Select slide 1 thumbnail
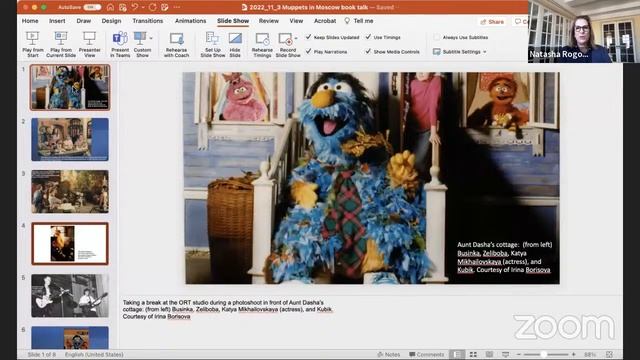Image resolution: width=640 pixels, height=360 pixels. (x=70, y=87)
